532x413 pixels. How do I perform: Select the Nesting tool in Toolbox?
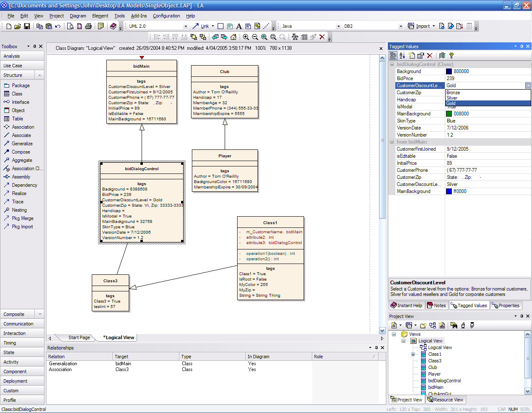19,210
